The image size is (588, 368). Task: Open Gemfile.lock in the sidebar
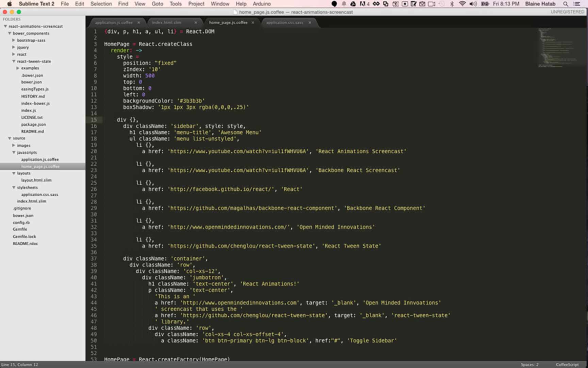point(24,236)
